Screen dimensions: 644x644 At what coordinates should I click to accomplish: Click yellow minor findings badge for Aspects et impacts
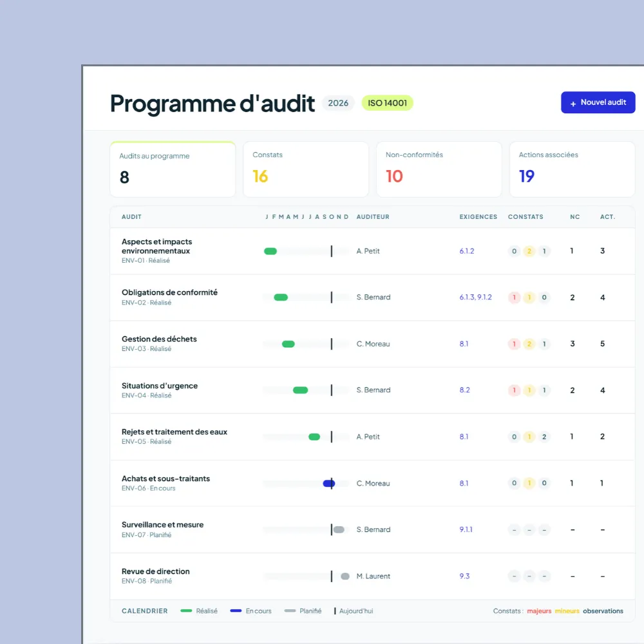point(529,251)
